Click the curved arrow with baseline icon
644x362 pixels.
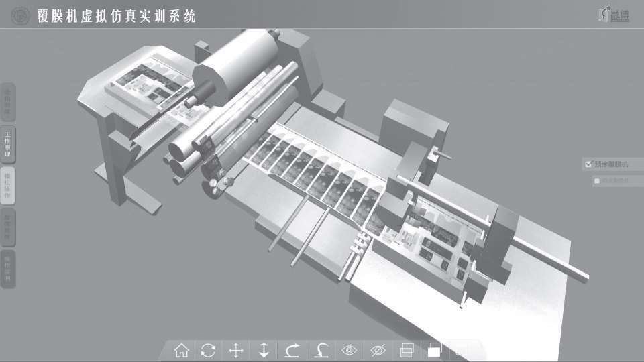[x=321, y=350]
